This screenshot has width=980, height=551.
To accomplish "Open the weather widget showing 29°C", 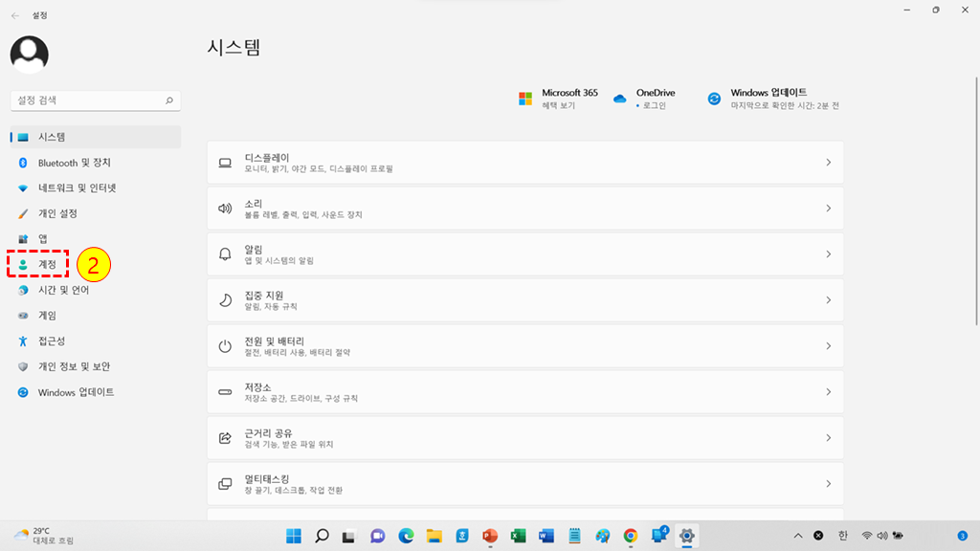I will point(44,536).
